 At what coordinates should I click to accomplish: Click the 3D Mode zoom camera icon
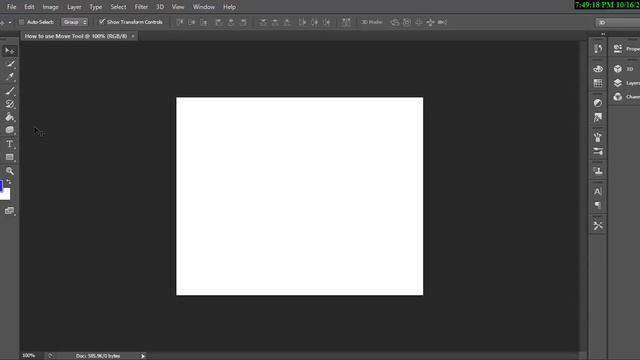click(442, 22)
